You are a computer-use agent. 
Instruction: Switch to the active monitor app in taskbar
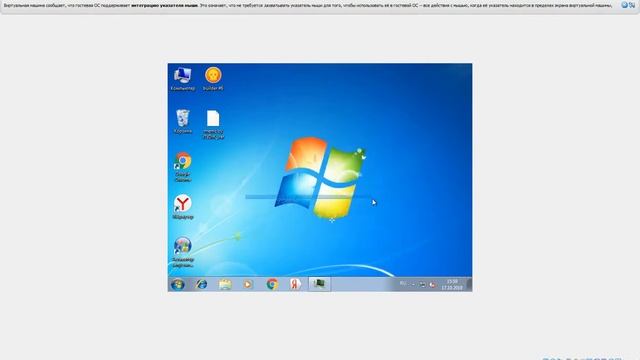(x=319, y=284)
